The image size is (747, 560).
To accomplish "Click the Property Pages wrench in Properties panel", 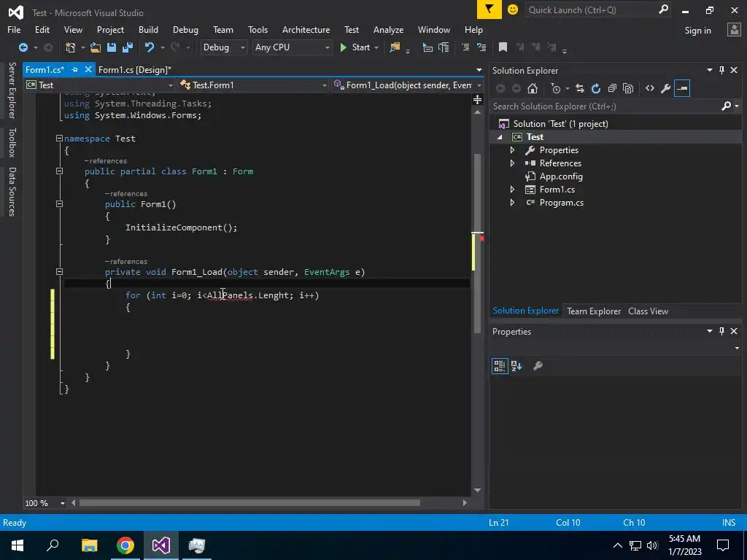I will 538,366.
